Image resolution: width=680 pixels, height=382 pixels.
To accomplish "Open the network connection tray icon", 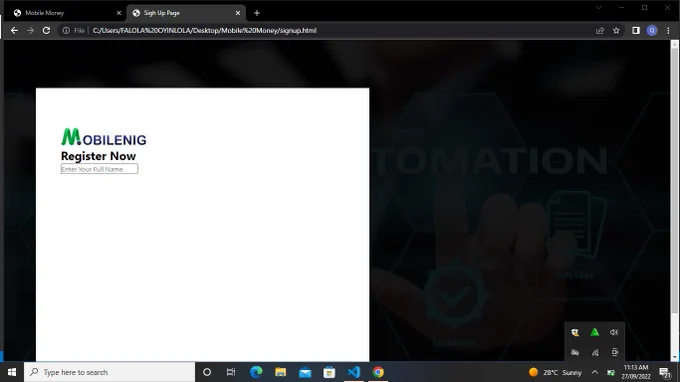I will click(595, 352).
